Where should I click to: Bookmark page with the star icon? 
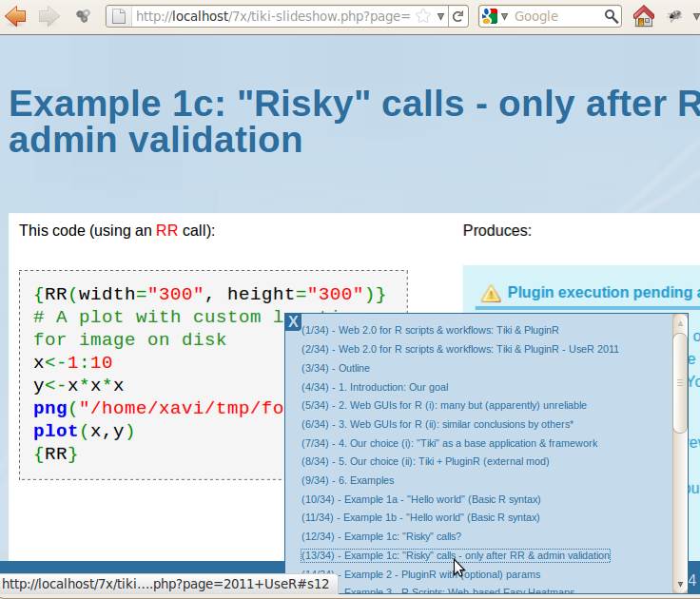(x=423, y=16)
